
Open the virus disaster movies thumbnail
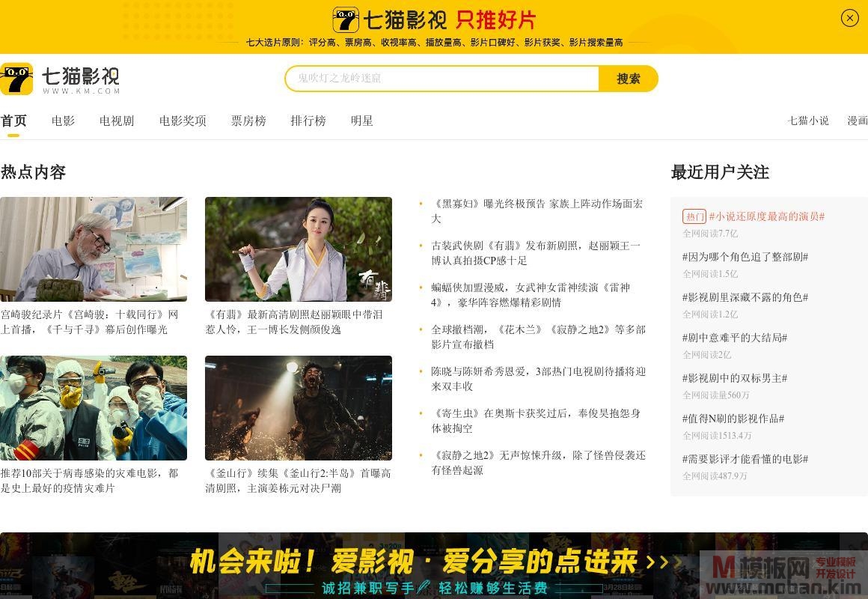point(94,408)
